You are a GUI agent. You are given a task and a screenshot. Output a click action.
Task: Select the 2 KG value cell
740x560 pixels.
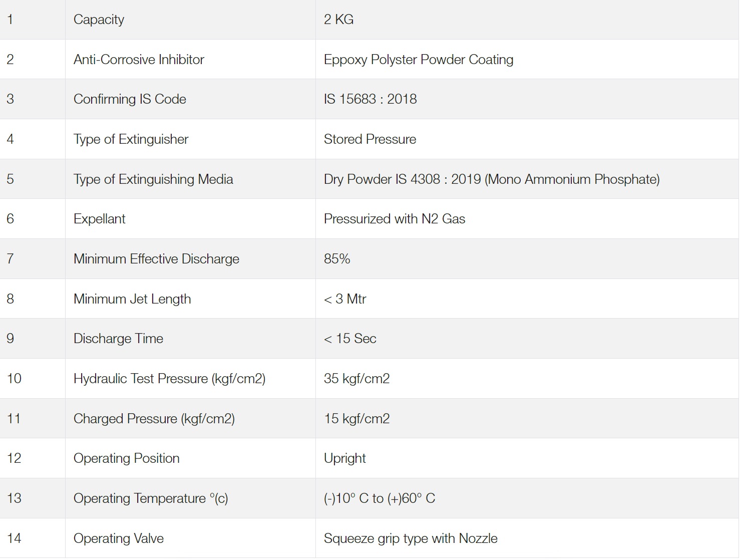[x=527, y=20]
